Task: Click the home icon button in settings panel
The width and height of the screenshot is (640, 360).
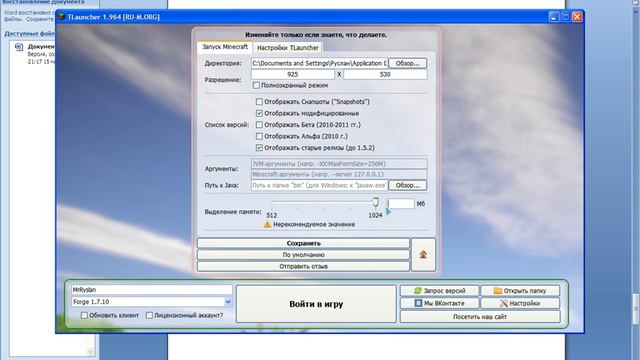Action: pos(423,255)
